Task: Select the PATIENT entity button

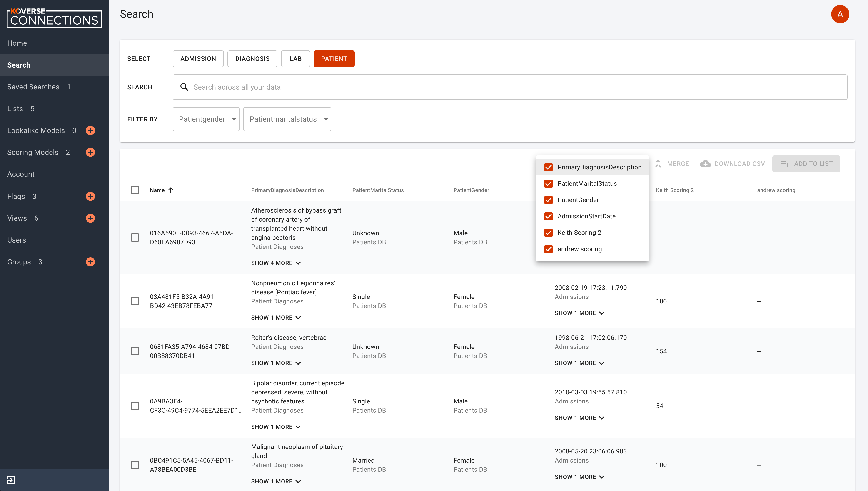Action: point(334,59)
